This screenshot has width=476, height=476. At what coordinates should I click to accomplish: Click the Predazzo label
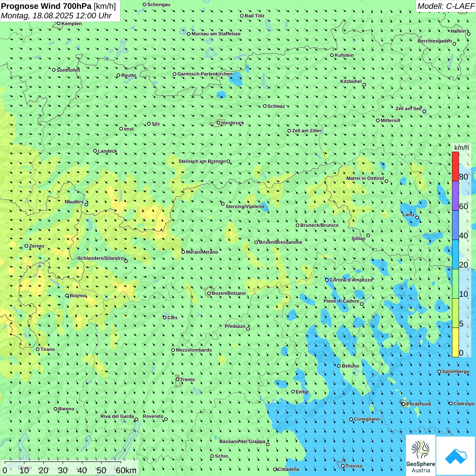click(x=235, y=326)
